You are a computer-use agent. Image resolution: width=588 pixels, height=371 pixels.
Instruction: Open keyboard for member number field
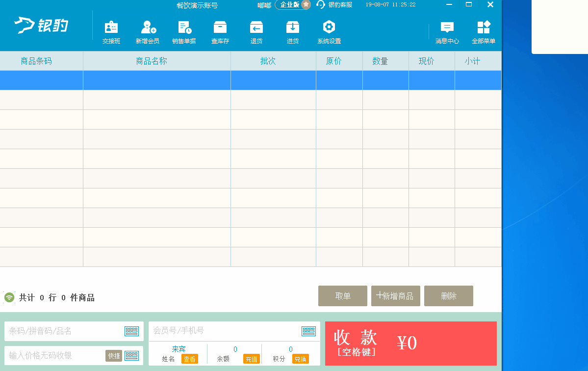coord(308,331)
